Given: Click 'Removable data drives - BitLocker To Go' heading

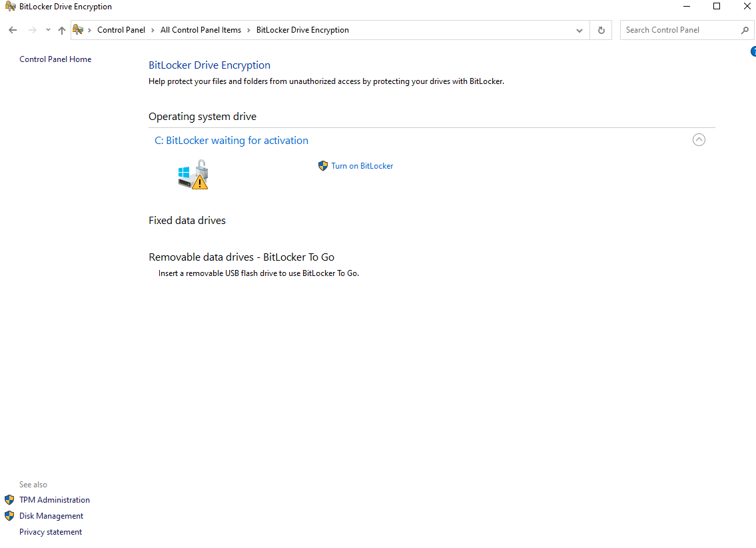Looking at the screenshot, I should 242,257.
